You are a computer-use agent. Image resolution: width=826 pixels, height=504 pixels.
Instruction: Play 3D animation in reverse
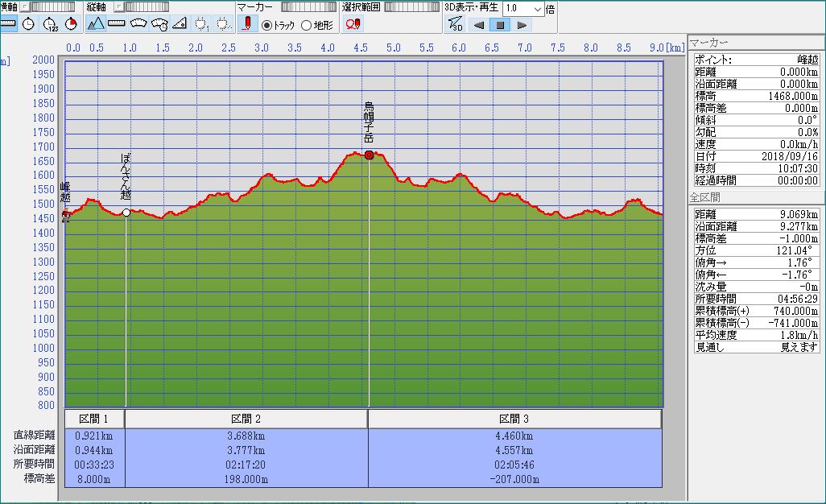478,25
